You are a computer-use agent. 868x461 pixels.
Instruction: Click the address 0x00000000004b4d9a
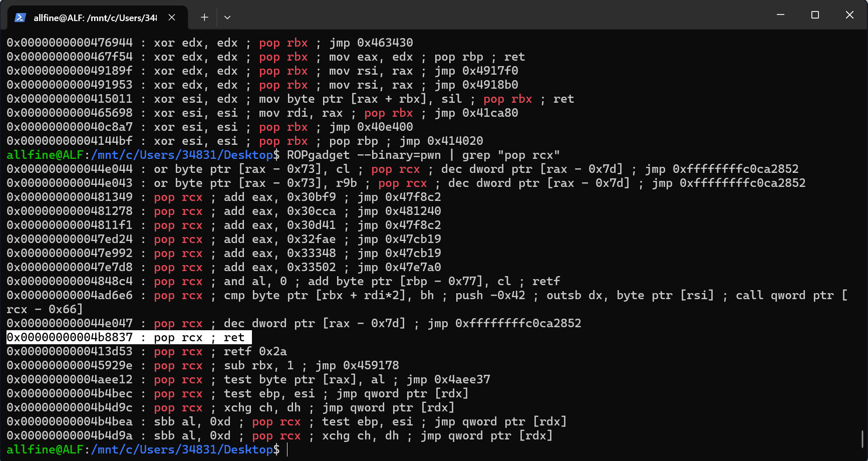click(70, 435)
